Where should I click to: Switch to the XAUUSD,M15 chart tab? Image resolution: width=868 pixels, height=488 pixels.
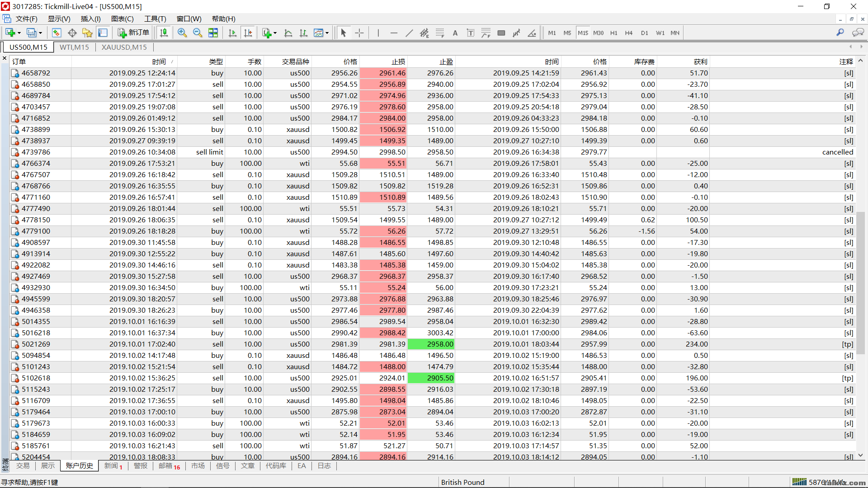tap(124, 47)
